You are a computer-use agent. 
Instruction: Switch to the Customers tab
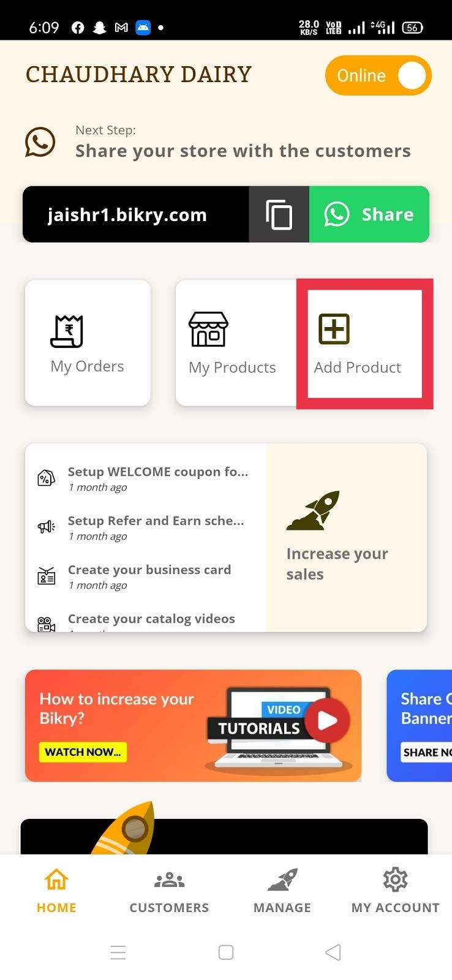click(169, 892)
